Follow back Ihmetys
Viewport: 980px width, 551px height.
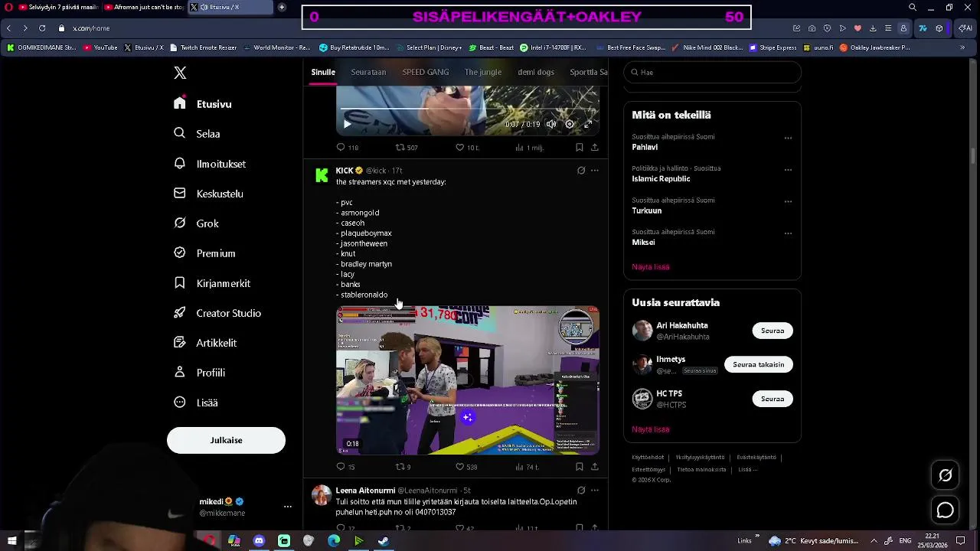pos(759,364)
